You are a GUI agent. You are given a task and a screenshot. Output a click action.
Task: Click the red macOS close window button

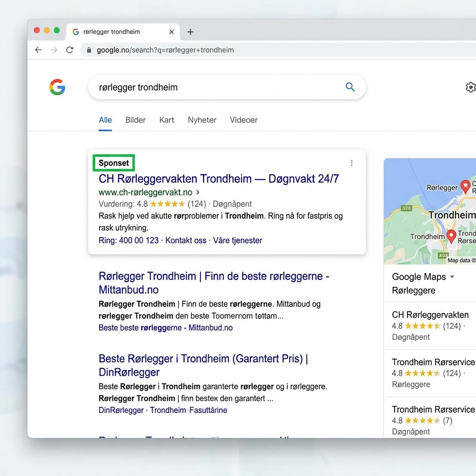tap(37, 30)
